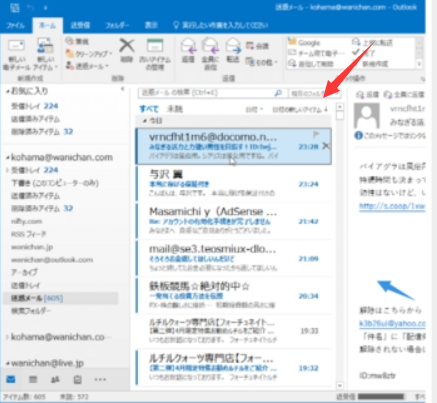Switch to the Folder (フォルダー) tab

coord(117,25)
